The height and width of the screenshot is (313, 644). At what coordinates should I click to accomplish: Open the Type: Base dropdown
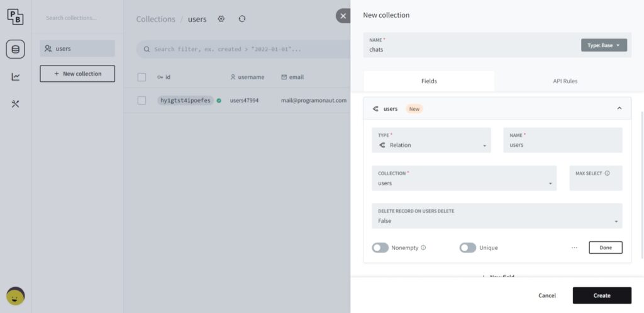pyautogui.click(x=604, y=45)
